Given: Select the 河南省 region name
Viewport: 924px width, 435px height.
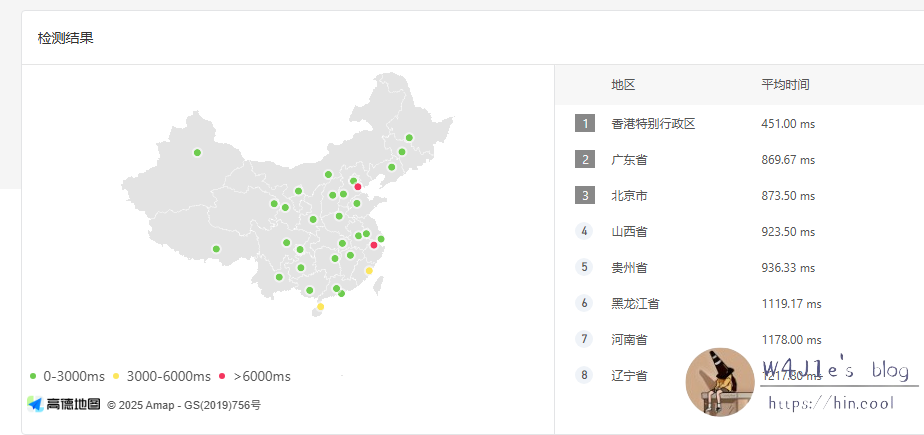Looking at the screenshot, I should click(x=629, y=340).
